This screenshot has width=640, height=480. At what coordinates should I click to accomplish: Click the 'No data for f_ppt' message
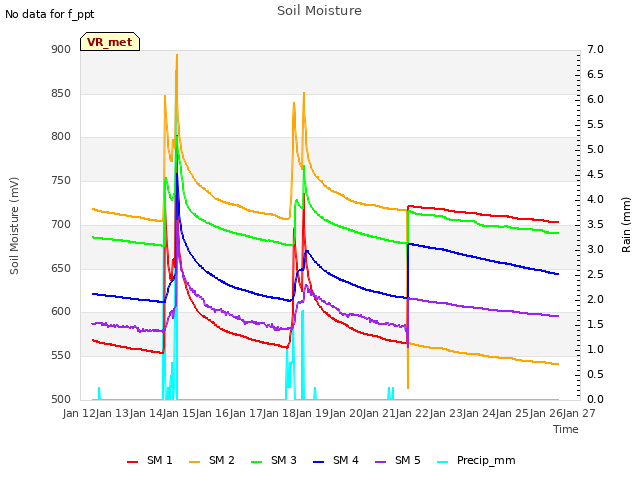pyautogui.click(x=49, y=14)
